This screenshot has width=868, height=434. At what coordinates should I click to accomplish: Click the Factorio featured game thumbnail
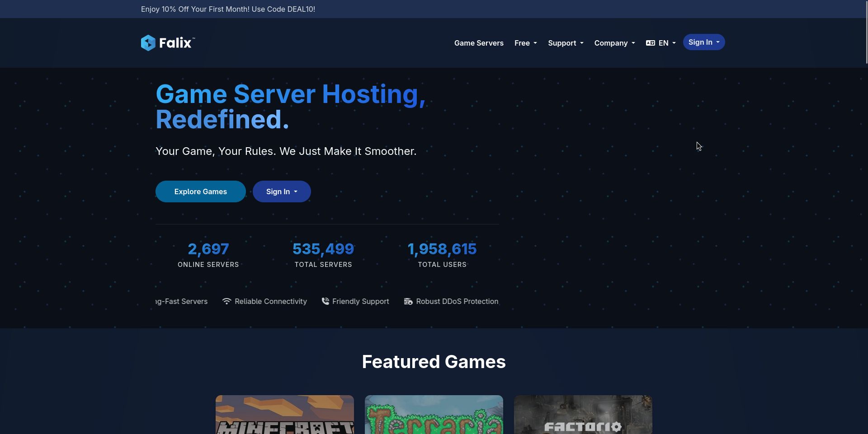coord(583,414)
